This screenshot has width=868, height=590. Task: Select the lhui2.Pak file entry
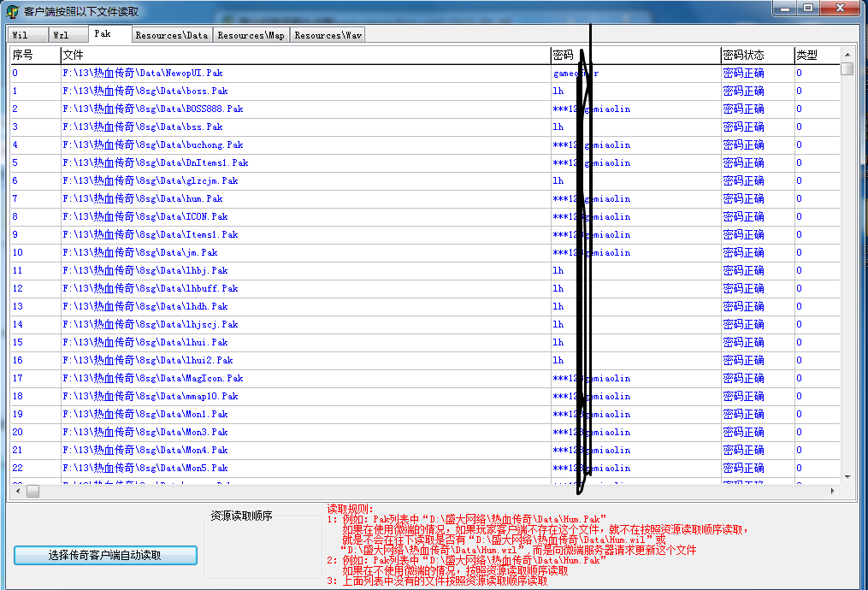148,360
